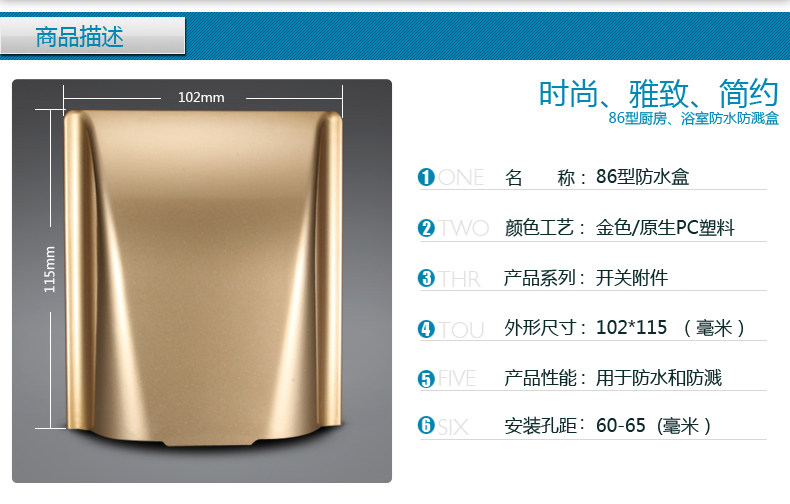Click the 时尚、雅致、简约 headline
Screen dimensions: 790x504
pyautogui.click(x=659, y=93)
